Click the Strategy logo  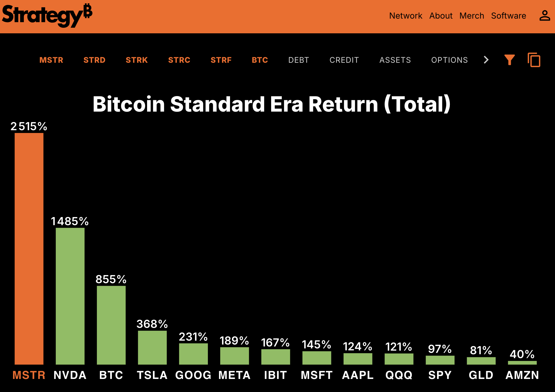pos(47,16)
